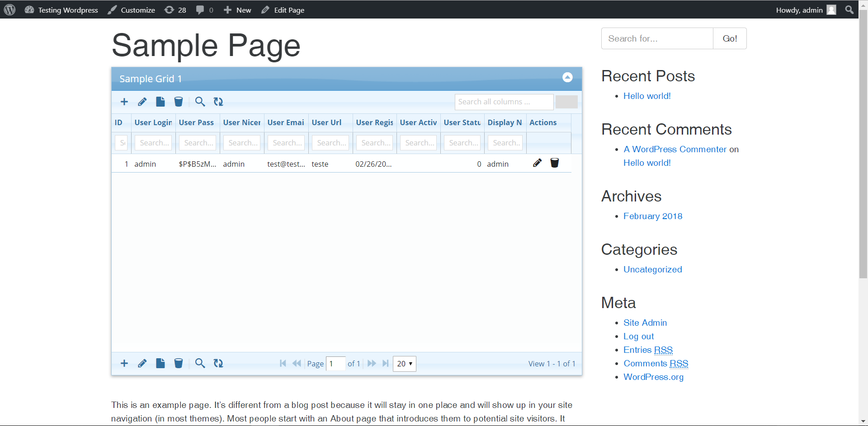Click the page vertical scrollbar thumb
Screen dimensions: 868x426
point(863,149)
